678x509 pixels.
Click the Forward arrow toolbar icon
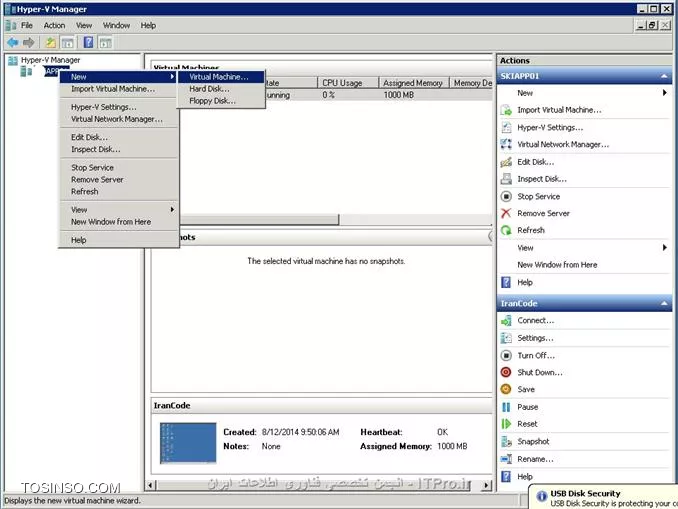[29, 42]
